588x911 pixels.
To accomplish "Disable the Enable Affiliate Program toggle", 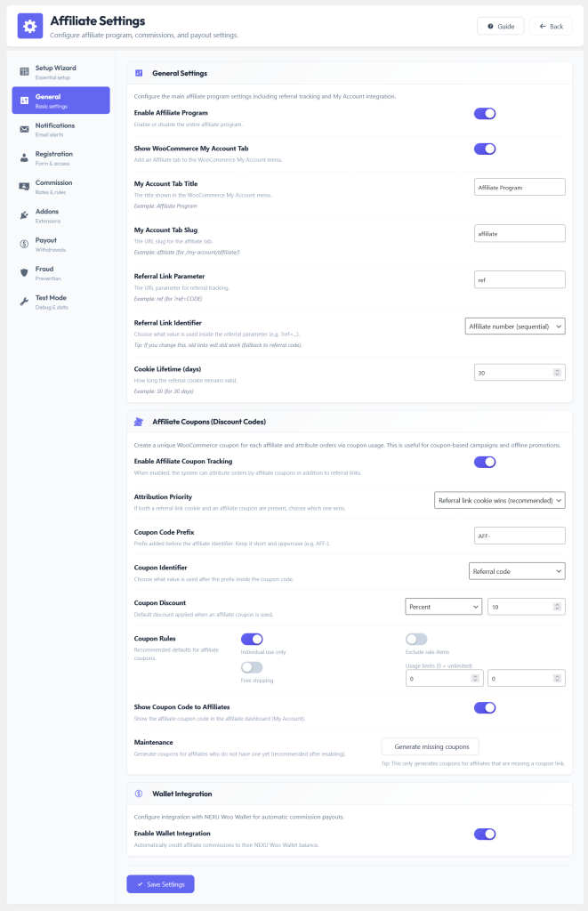I will (485, 113).
